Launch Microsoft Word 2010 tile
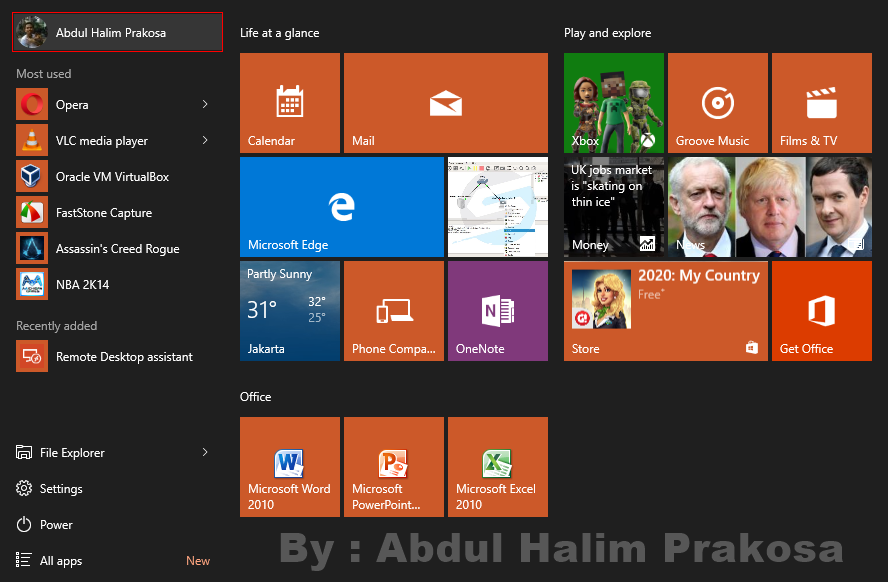Screen dimensions: 888x582 click(x=290, y=467)
